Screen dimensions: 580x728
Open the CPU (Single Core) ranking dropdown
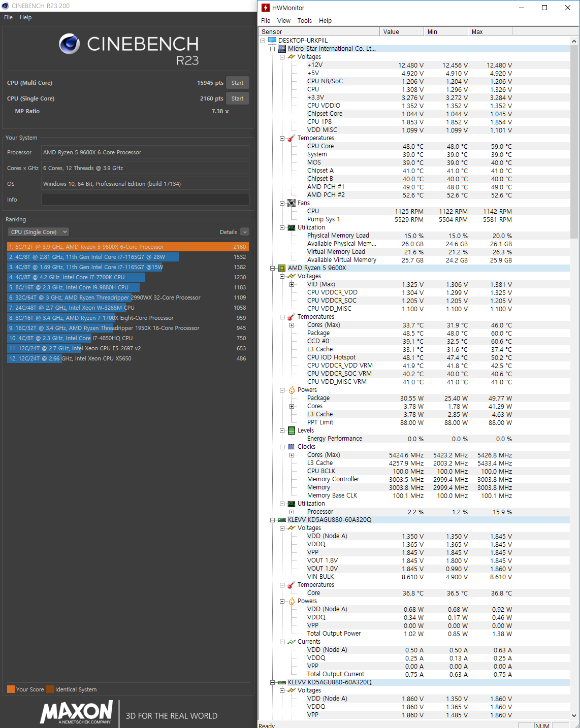click(38, 232)
